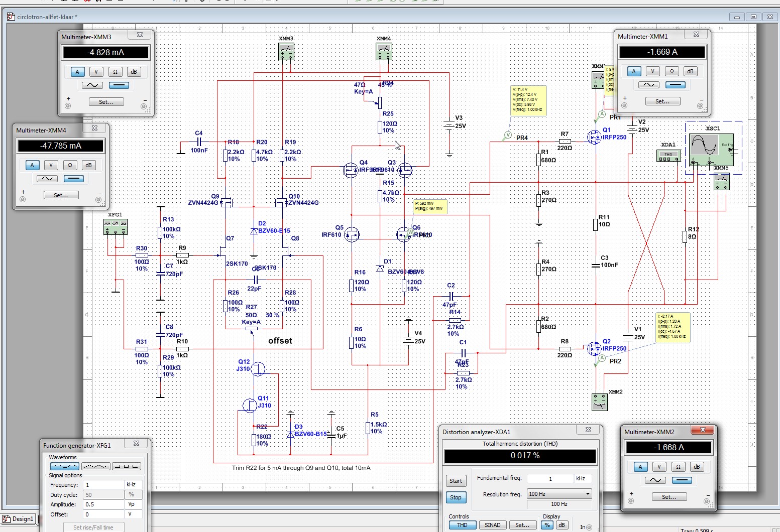Click Start in Distortion analyzer-XDA1
Screen dimensions: 780x532
pos(456,481)
